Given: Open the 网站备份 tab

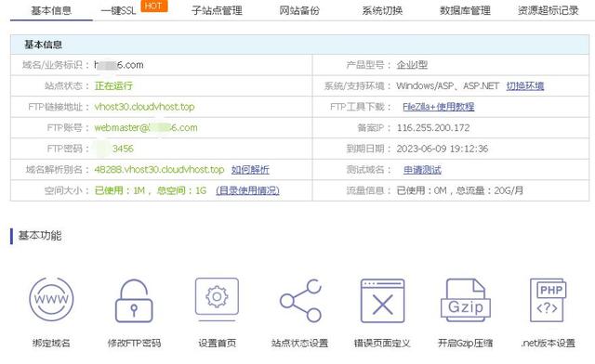Looking at the screenshot, I should click(x=299, y=10).
